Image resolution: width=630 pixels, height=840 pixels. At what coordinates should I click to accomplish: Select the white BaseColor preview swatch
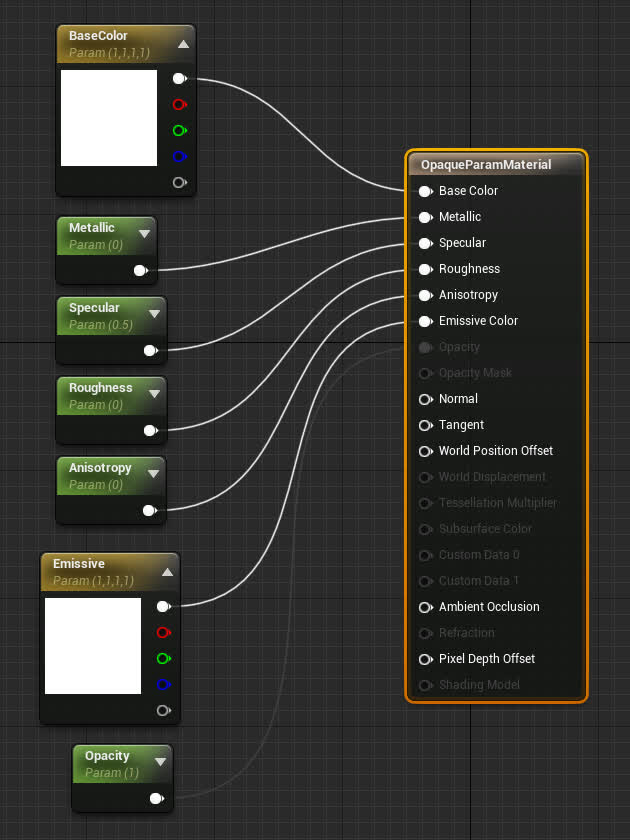[x=109, y=118]
